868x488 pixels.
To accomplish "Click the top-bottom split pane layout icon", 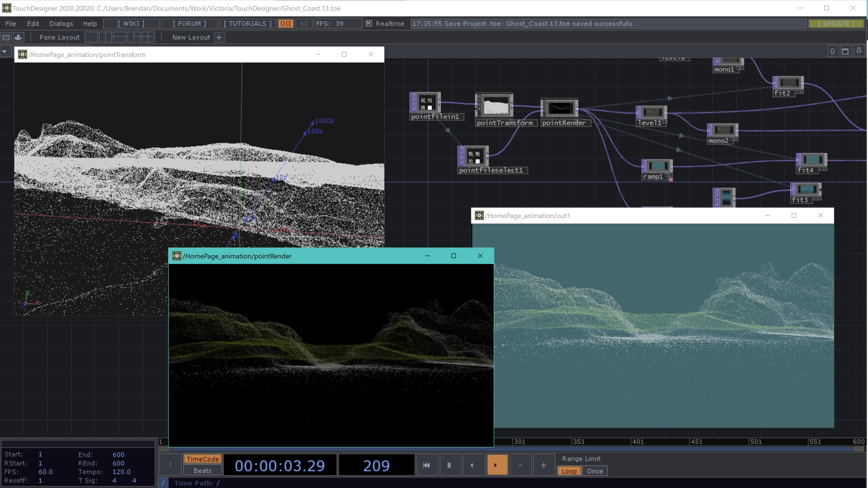I will pyautogui.click(x=120, y=37).
